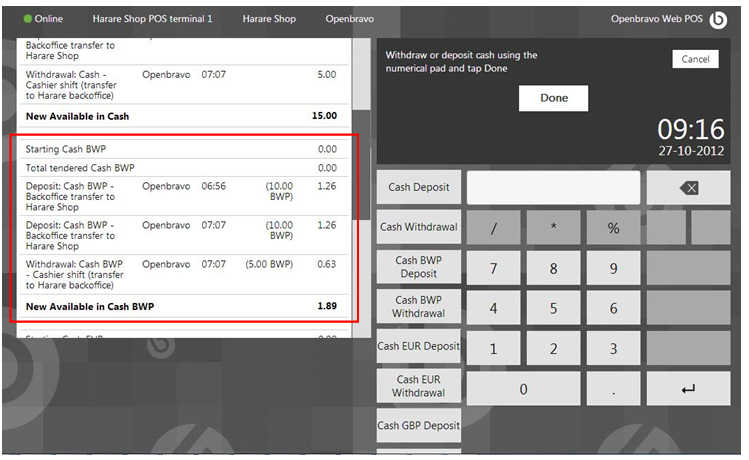Click the 27-10-2012 date

pos(691,151)
